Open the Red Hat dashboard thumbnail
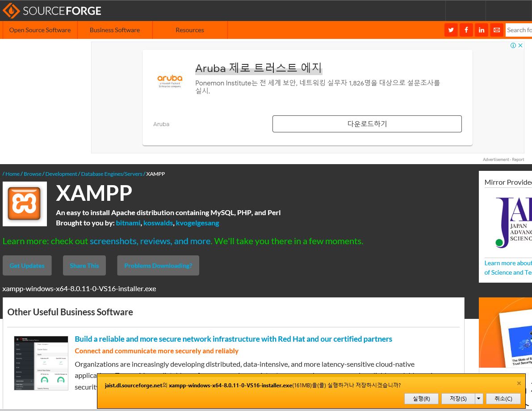The height and width of the screenshot is (411, 532). click(41, 363)
